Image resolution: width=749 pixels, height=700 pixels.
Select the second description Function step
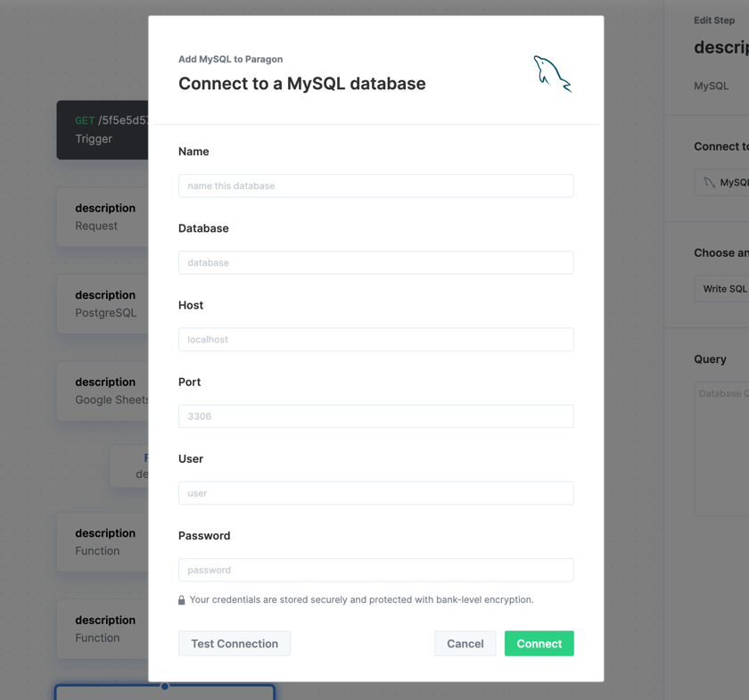pyautogui.click(x=103, y=629)
